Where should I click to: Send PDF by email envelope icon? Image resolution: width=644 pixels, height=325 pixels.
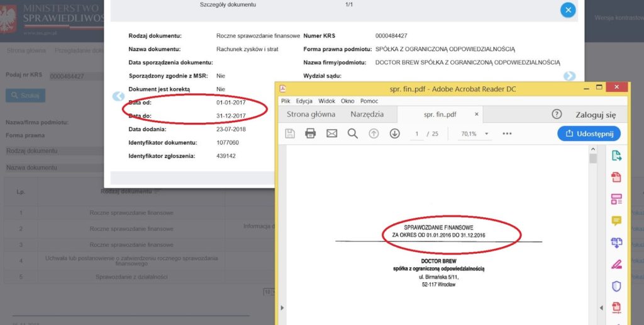pos(331,134)
